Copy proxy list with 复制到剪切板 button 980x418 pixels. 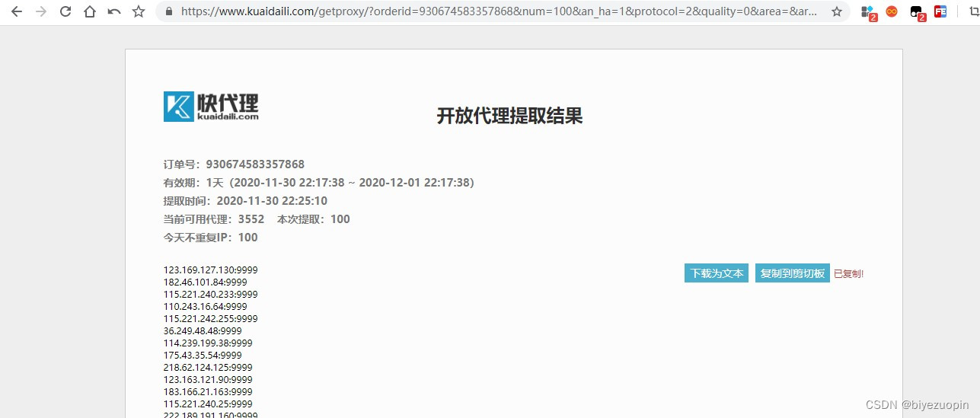[x=793, y=273]
